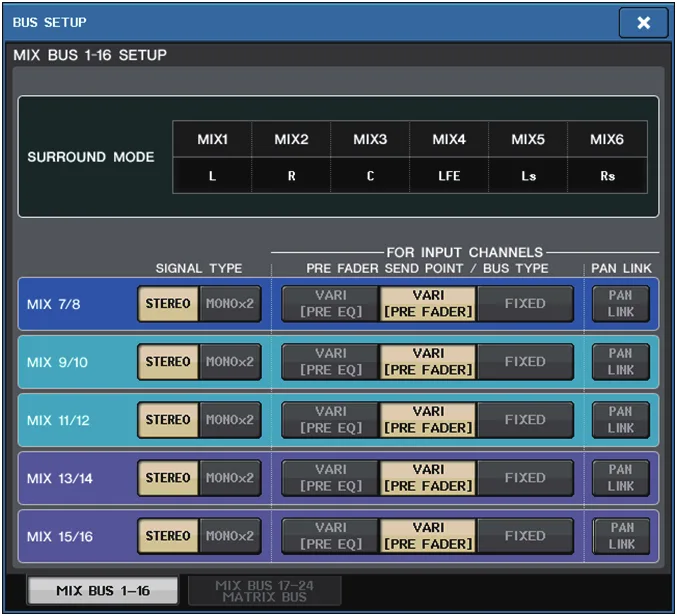Set MIX 11/12 signal type to MONOx2

click(230, 420)
